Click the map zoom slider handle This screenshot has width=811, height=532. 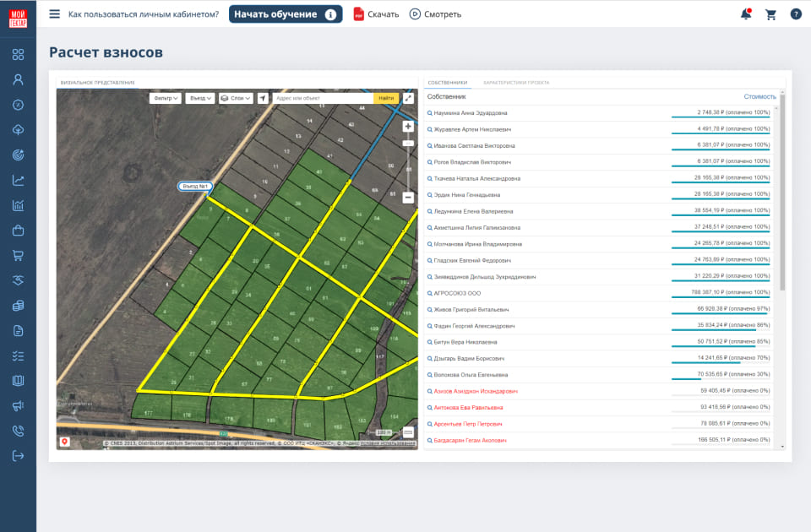408,144
